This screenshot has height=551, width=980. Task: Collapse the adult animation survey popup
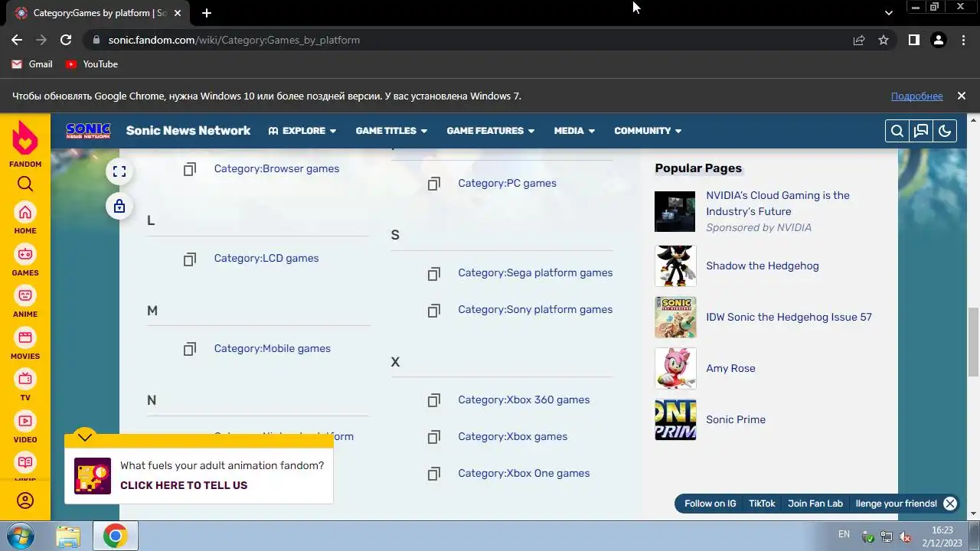(x=85, y=437)
